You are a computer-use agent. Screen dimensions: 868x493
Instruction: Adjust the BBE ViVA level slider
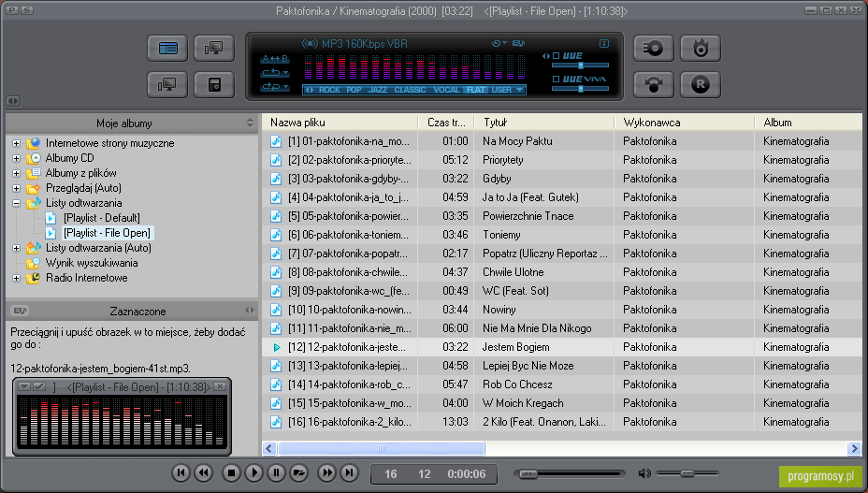point(580,89)
